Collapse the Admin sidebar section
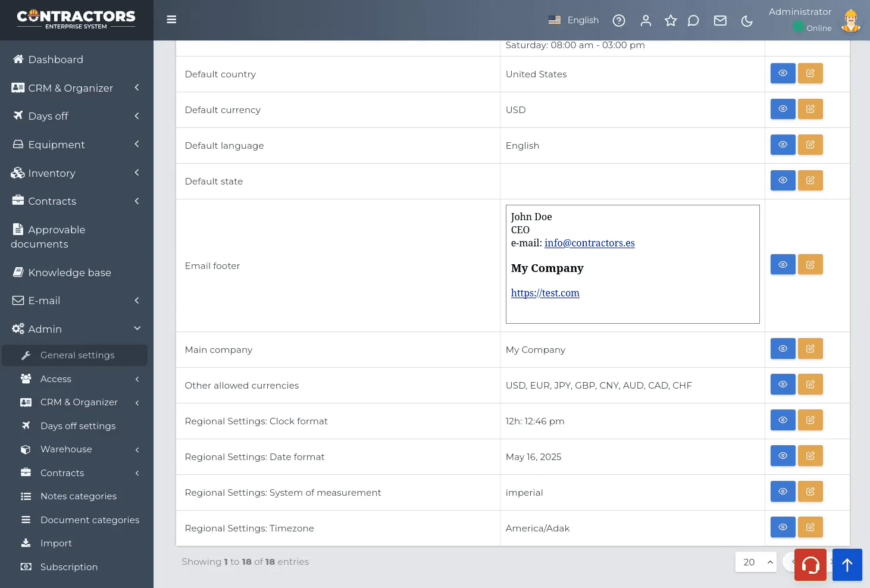 [x=77, y=329]
